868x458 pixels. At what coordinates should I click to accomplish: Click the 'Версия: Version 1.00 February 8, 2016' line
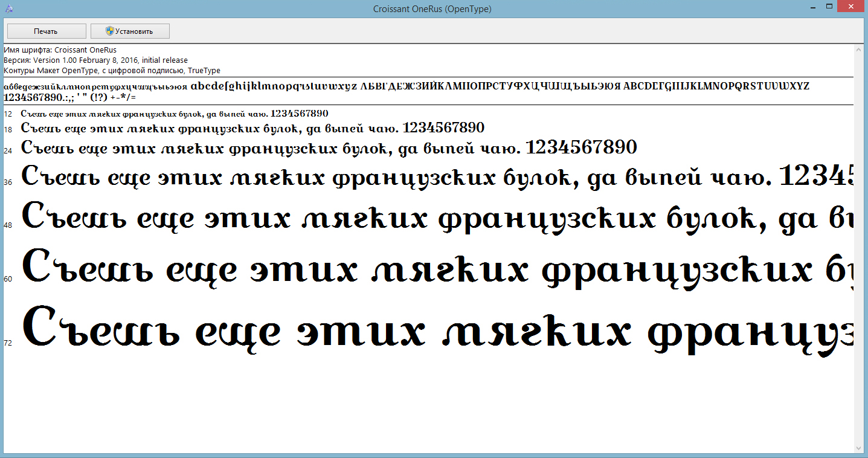pos(95,60)
